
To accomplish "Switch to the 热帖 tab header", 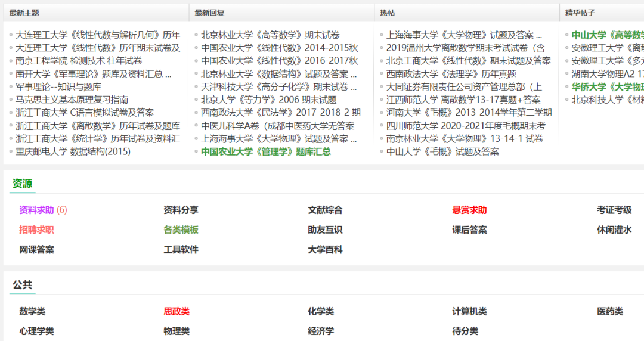I will click(x=388, y=13).
